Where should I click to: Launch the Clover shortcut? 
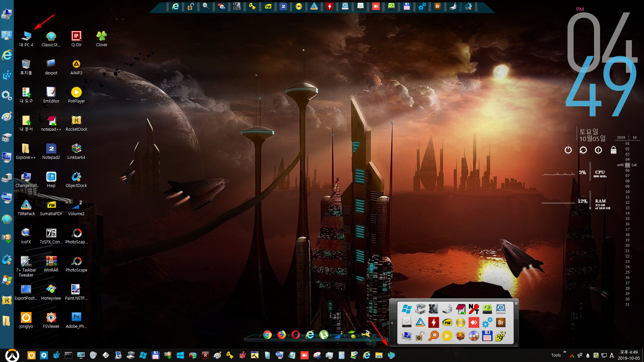(x=101, y=39)
